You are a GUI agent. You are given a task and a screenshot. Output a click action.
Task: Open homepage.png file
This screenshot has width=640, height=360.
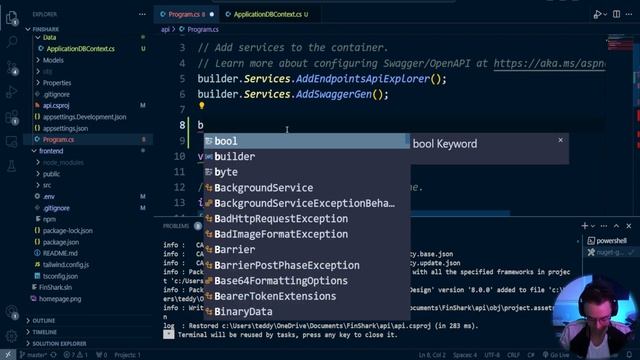click(x=60, y=299)
